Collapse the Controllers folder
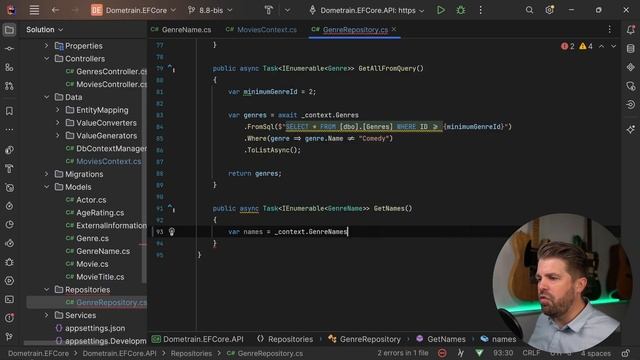640x360 pixels. tap(47, 59)
